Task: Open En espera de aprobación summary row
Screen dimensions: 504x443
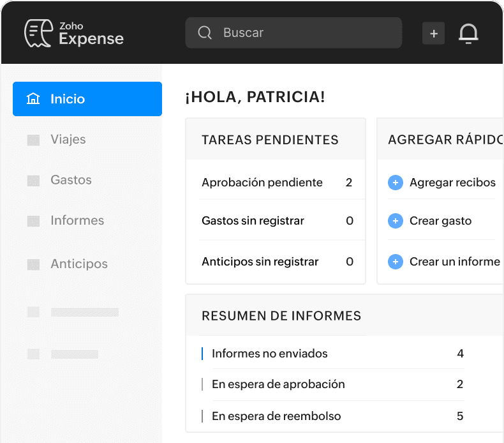Action: click(333, 384)
